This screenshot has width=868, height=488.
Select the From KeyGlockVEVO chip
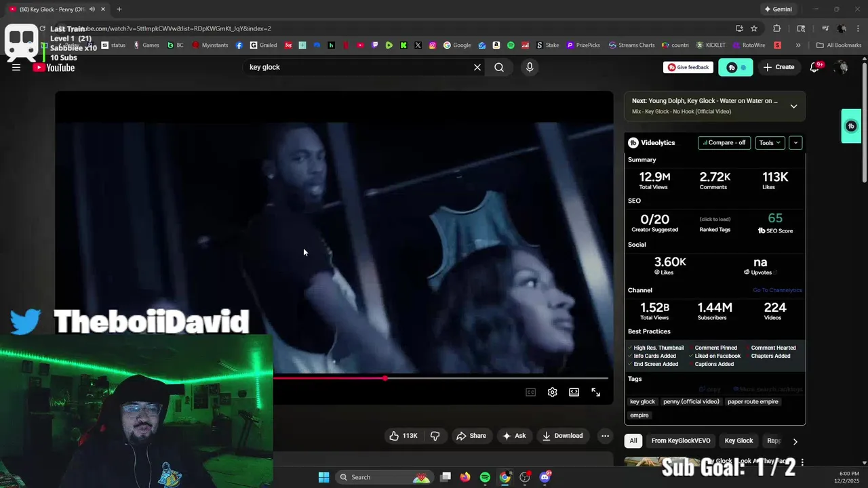[x=681, y=441]
